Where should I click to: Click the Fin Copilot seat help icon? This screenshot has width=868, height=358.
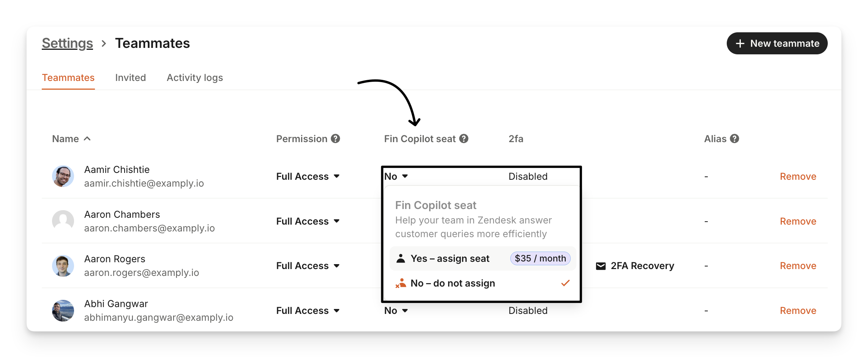click(x=464, y=139)
